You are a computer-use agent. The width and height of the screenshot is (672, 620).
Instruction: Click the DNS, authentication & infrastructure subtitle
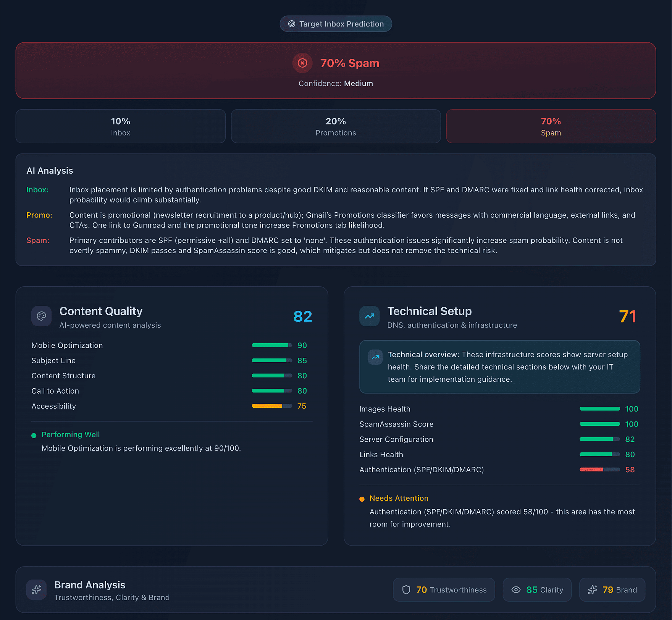452,325
